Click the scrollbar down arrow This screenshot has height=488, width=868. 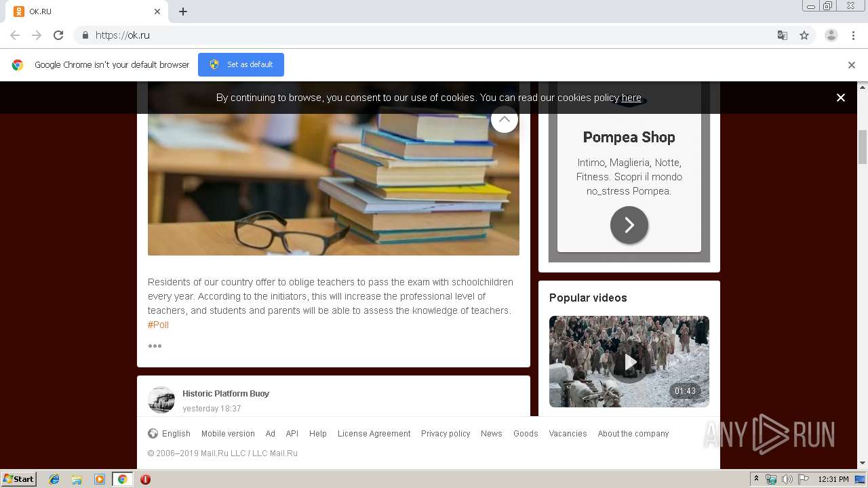863,464
